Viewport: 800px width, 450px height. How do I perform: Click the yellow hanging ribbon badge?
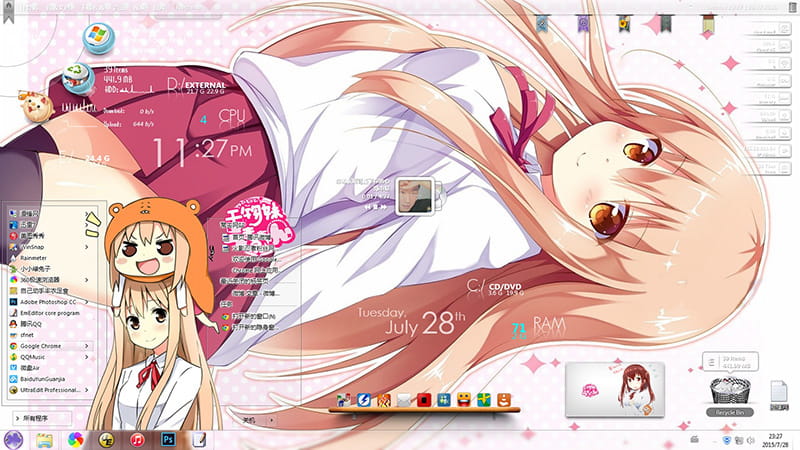coord(707,24)
